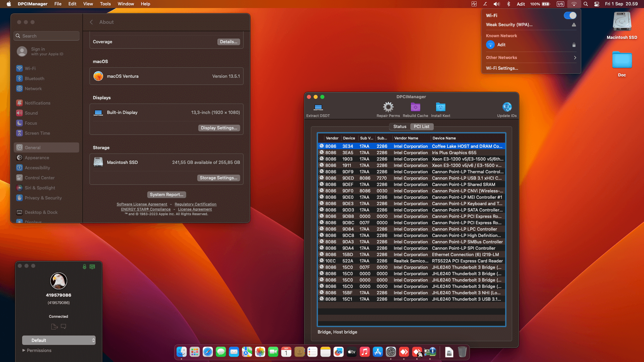The width and height of the screenshot is (644, 362).
Task: Select Bluetooth in System Settings sidebar
Action: click(34, 78)
